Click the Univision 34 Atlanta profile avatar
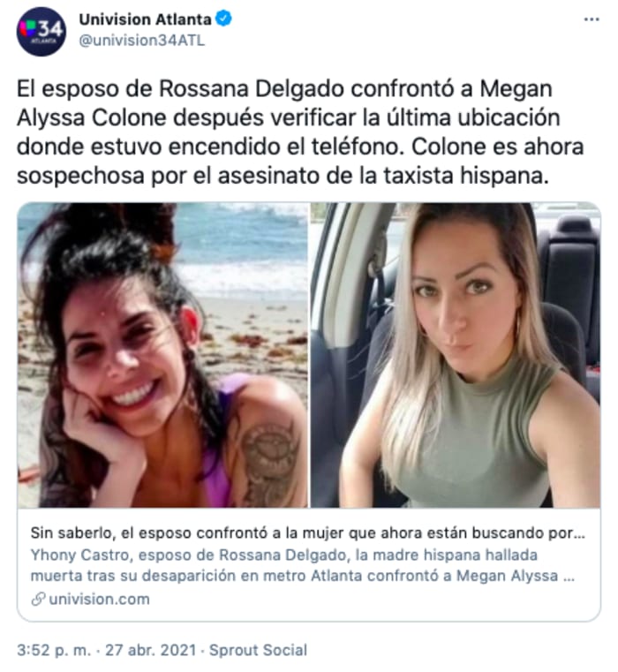The width and height of the screenshot is (618, 672). pos(41,31)
